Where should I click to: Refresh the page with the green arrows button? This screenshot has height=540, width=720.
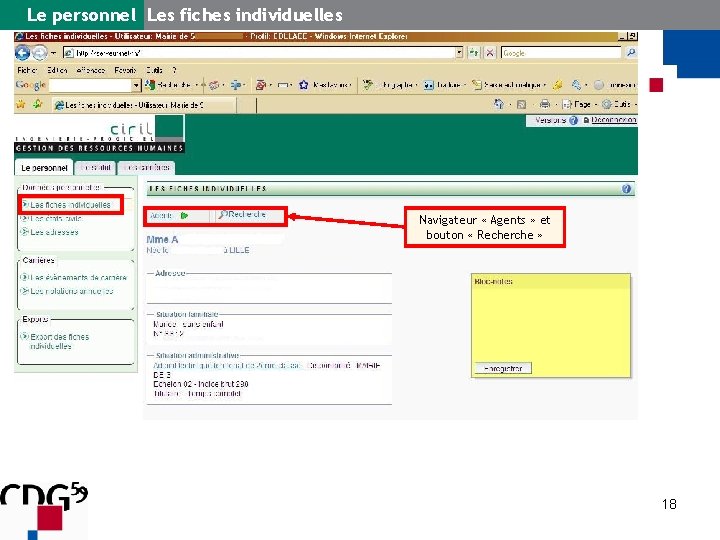click(x=473, y=53)
